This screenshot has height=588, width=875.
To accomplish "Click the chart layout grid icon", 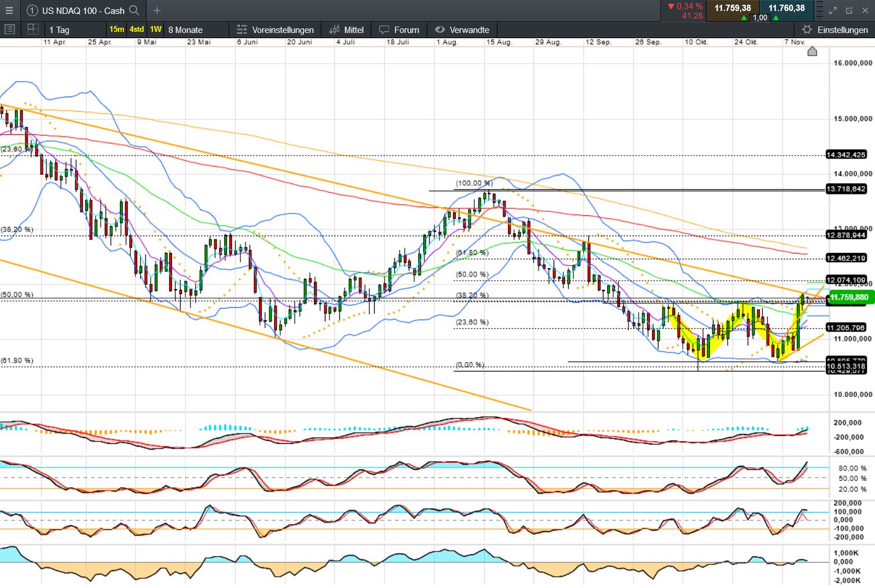I will [x=33, y=30].
